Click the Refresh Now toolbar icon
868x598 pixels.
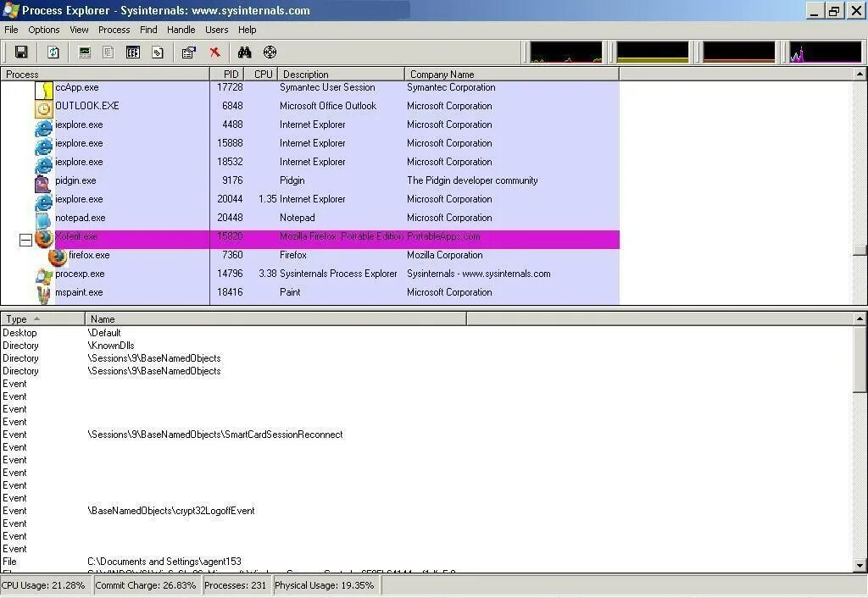coord(53,52)
